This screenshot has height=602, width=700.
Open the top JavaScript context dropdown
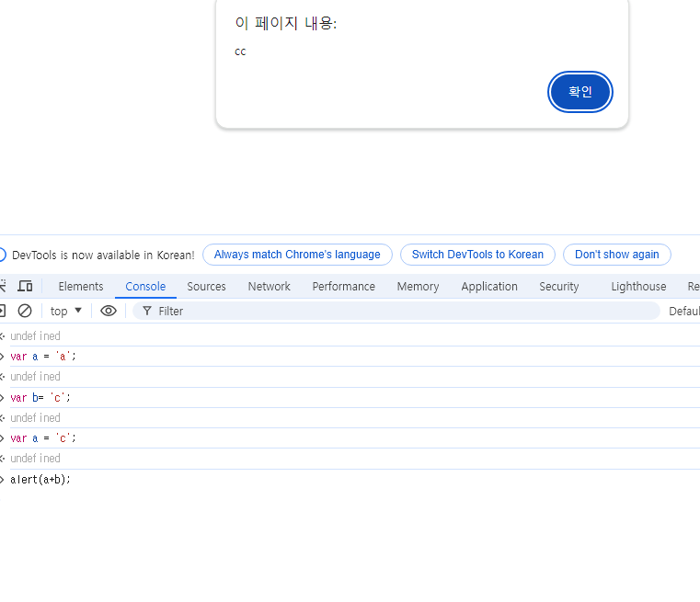66,311
